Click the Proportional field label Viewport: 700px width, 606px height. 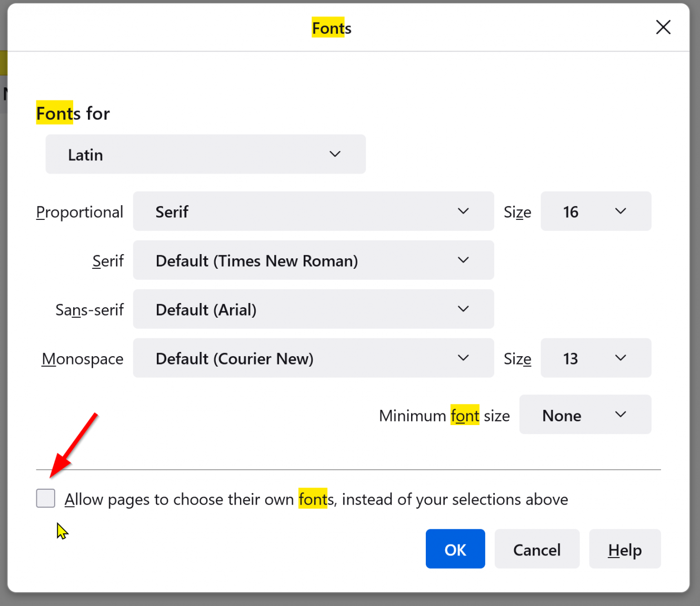(79, 212)
